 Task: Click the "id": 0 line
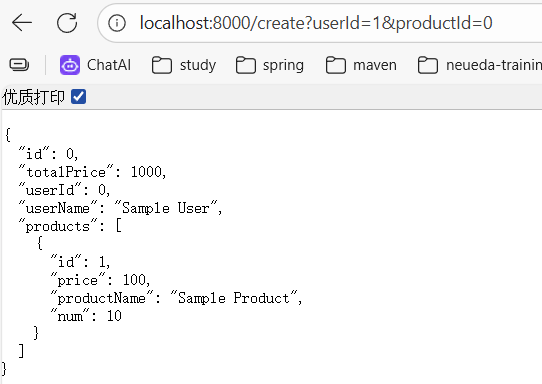click(48, 154)
